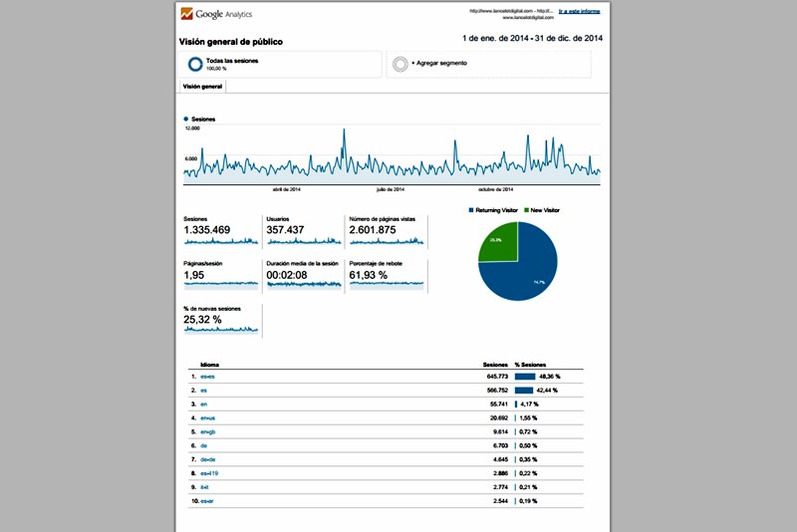The width and height of the screenshot is (797, 532).
Task: Click the % Sesiones bar for es-es
Action: point(525,377)
